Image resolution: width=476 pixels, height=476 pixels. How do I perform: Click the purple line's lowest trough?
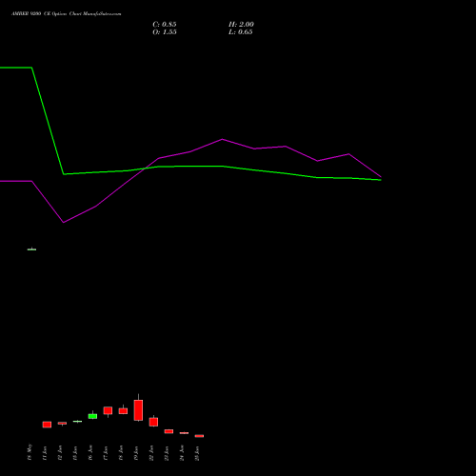tap(64, 222)
